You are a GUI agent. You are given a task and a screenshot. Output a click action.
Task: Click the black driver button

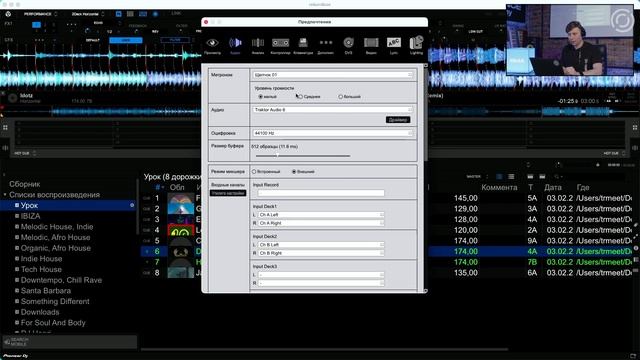pos(398,120)
